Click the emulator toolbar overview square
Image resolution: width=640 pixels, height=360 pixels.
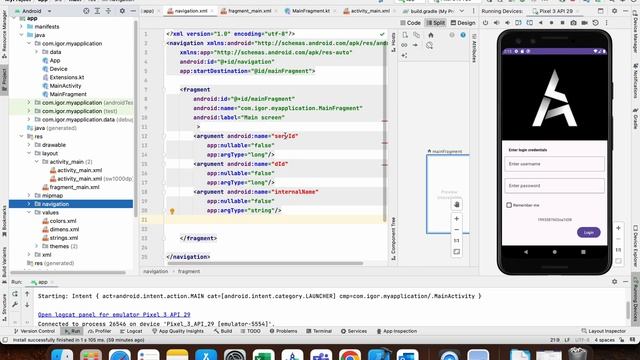562,23
